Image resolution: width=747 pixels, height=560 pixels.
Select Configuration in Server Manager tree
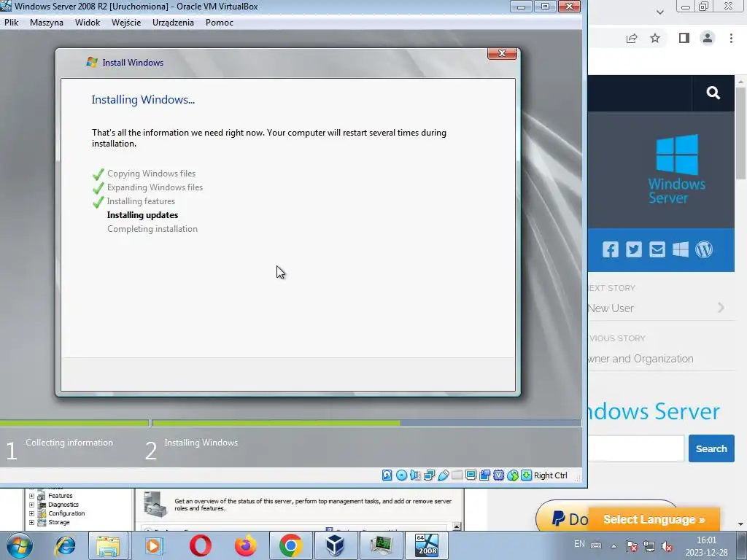coord(66,513)
